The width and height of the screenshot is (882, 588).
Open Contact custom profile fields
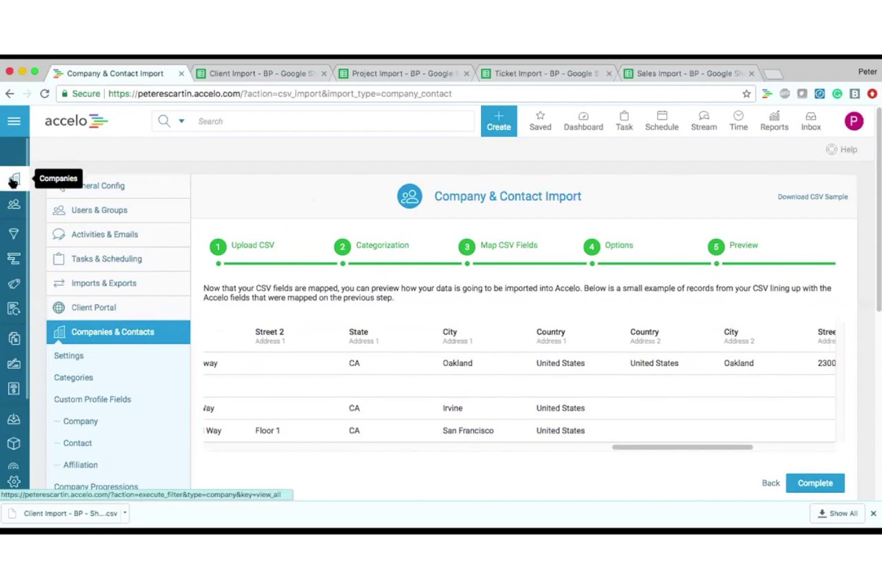tap(77, 443)
